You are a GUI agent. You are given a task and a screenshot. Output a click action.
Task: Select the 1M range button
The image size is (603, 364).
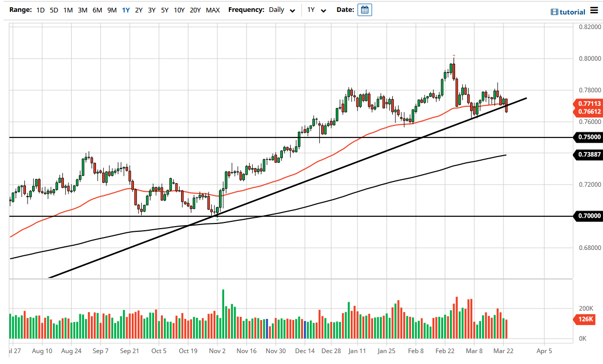pos(67,10)
